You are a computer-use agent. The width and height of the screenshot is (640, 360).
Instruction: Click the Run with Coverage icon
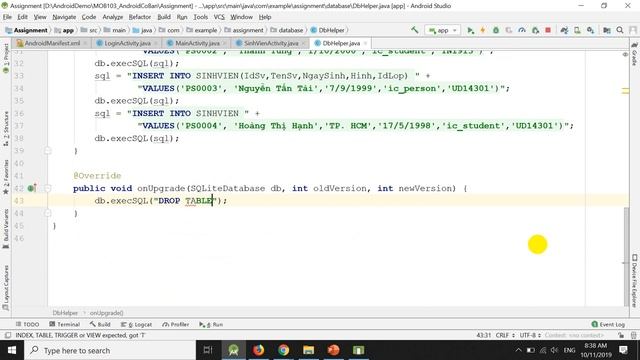click(x=509, y=30)
